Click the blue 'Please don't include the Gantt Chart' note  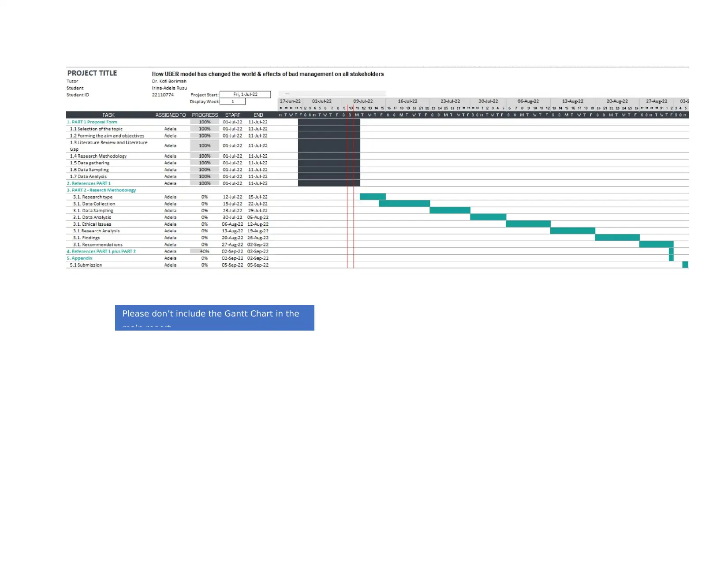click(x=215, y=318)
